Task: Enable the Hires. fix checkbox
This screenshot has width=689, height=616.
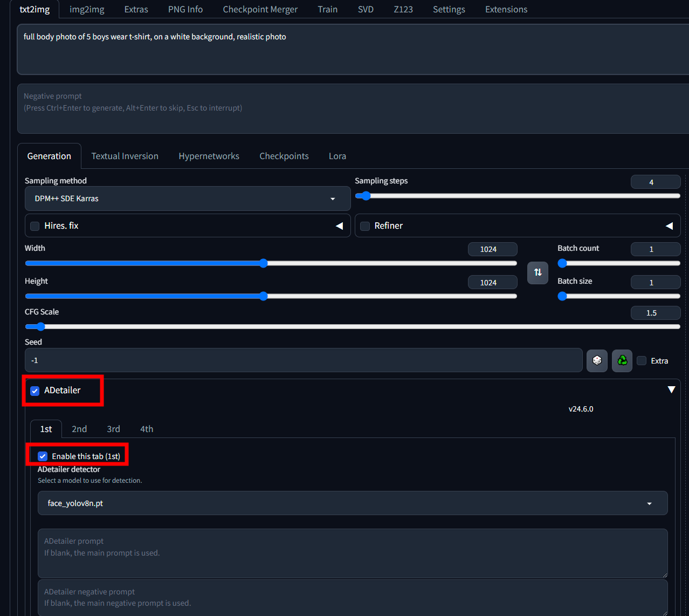Action: tap(35, 226)
